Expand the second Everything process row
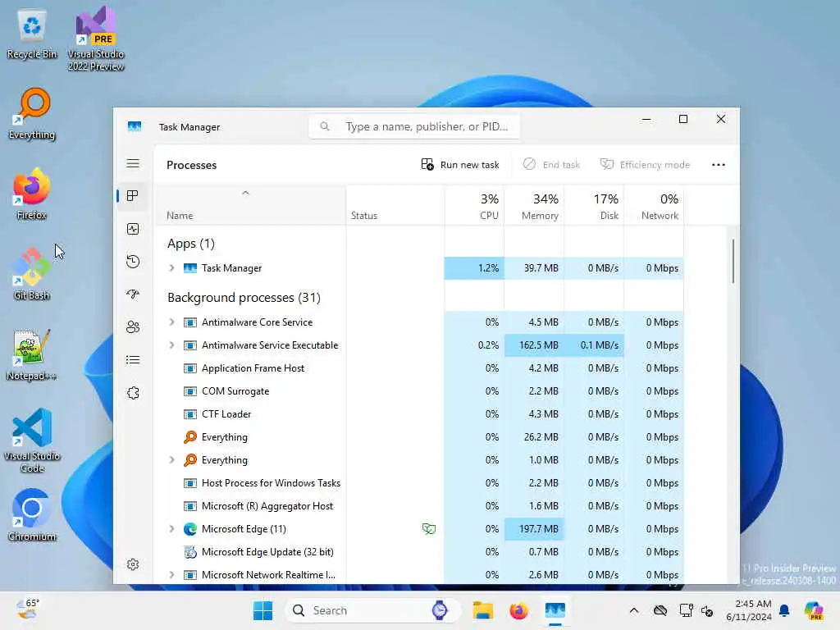This screenshot has height=630, width=840. pyautogui.click(x=171, y=459)
